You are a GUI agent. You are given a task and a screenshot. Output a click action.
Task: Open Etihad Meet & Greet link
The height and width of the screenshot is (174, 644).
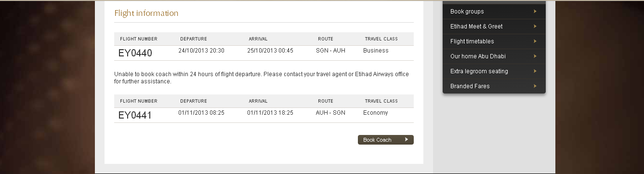coord(494,27)
